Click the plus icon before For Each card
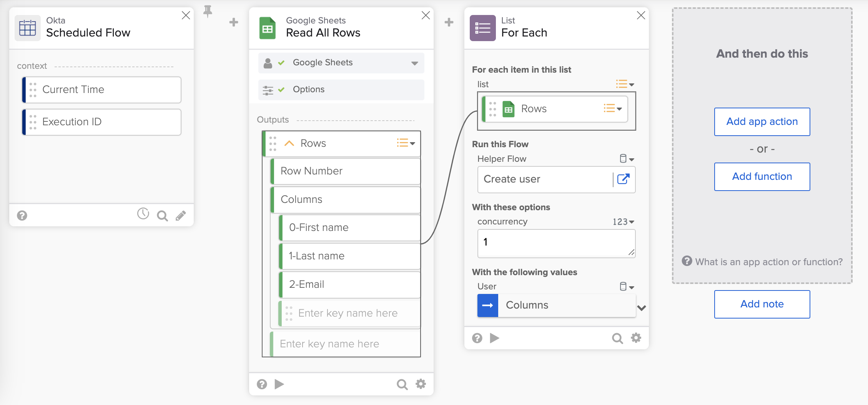The width and height of the screenshot is (868, 405). (449, 22)
